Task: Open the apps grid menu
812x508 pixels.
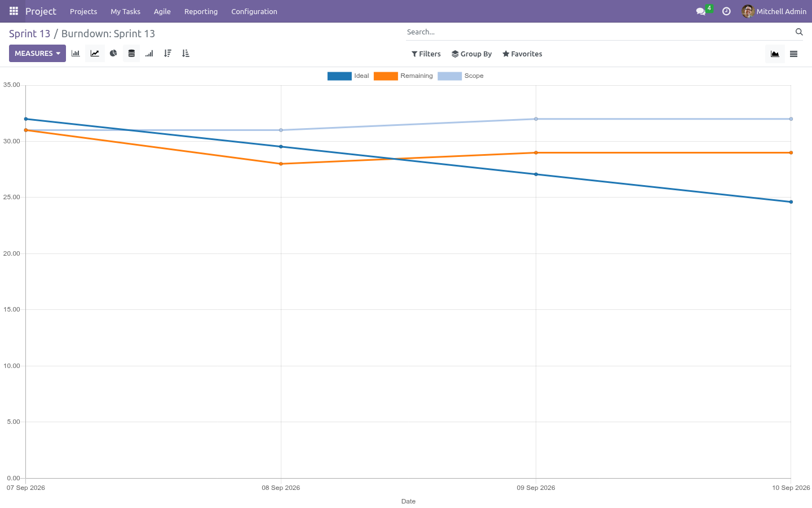Action: click(x=14, y=11)
